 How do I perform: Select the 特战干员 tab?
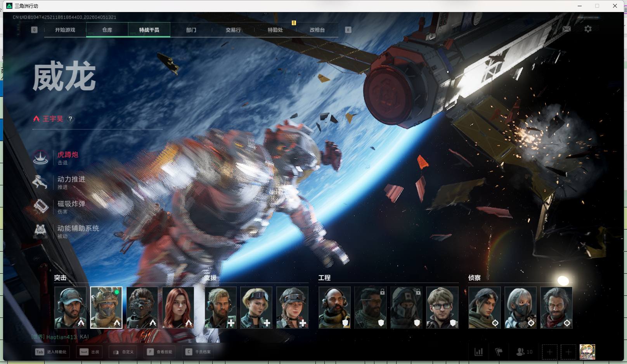click(149, 30)
